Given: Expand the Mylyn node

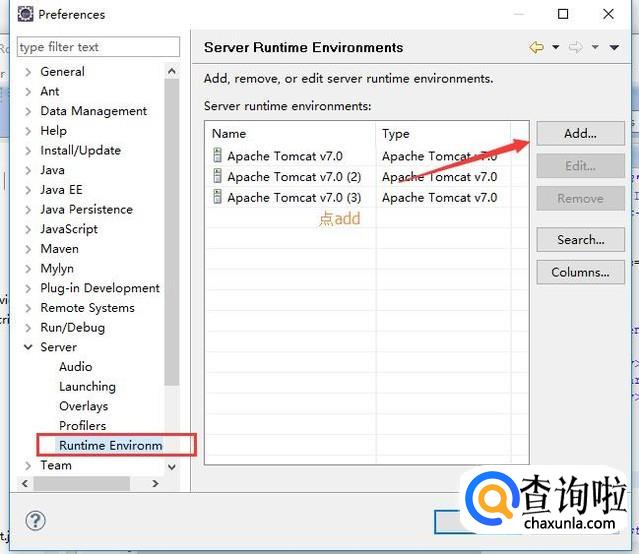Looking at the screenshot, I should click(28, 269).
